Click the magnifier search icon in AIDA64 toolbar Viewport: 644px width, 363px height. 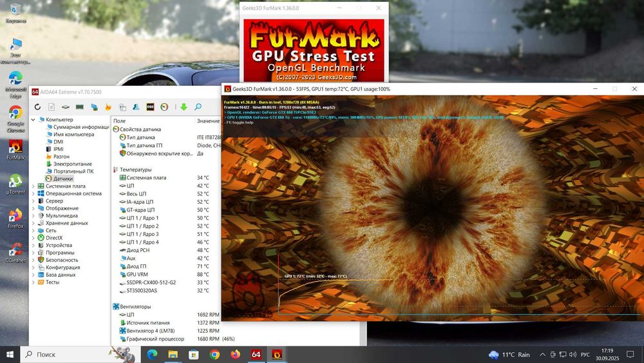(198, 107)
